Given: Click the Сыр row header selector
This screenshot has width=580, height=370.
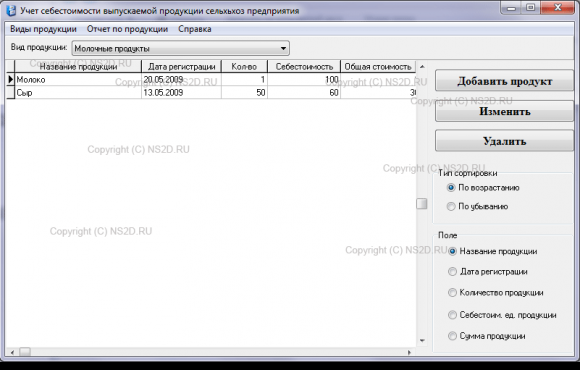Looking at the screenshot, I should [x=10, y=92].
